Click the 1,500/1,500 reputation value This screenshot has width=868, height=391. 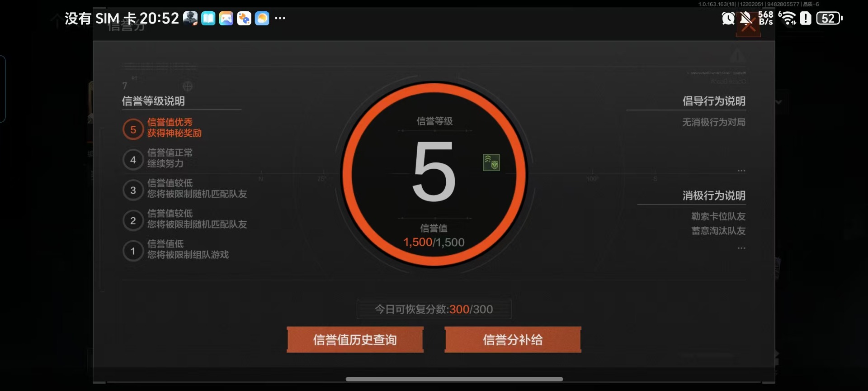[434, 242]
